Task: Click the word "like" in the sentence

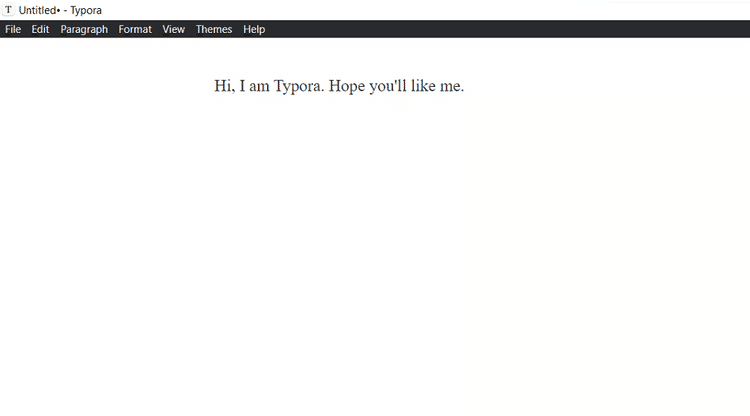Action: (423, 86)
